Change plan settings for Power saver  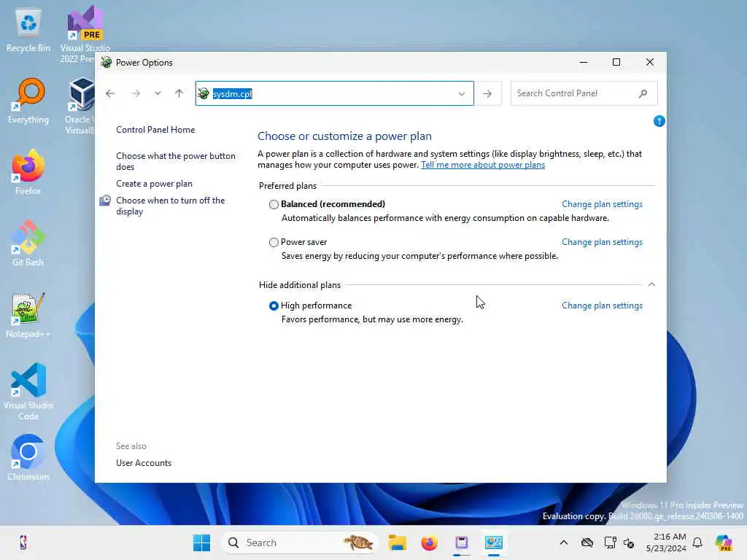click(x=602, y=242)
